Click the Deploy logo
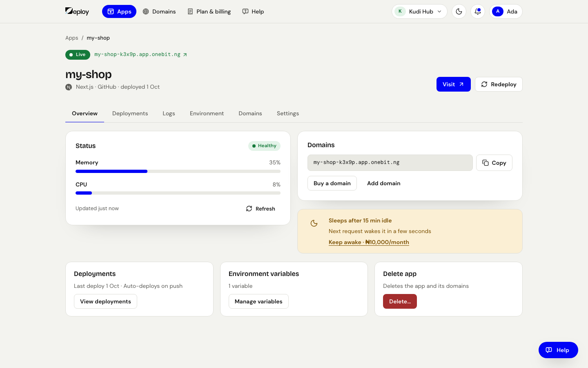588x368 pixels. (77, 11)
